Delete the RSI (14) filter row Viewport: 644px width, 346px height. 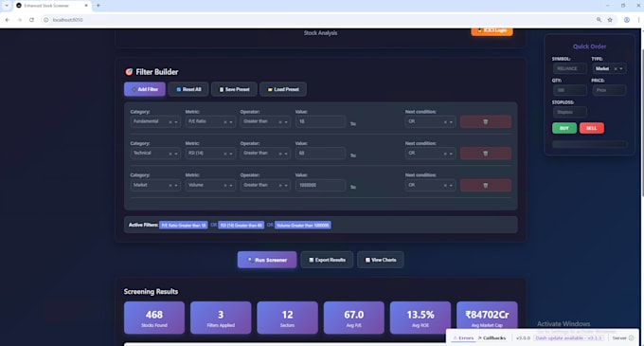tap(486, 154)
